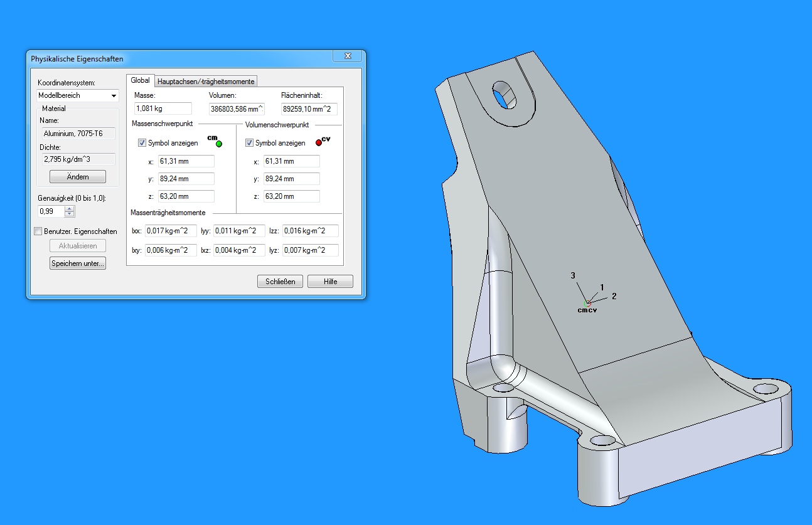Image resolution: width=812 pixels, height=525 pixels.
Task: Click the Ixx moment of inertia field
Action: [x=171, y=231]
